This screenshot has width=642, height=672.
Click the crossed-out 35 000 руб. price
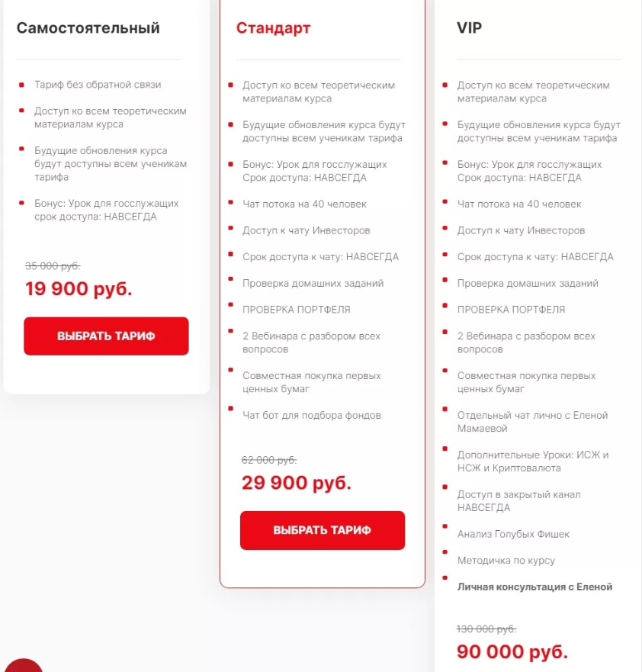pyautogui.click(x=53, y=266)
